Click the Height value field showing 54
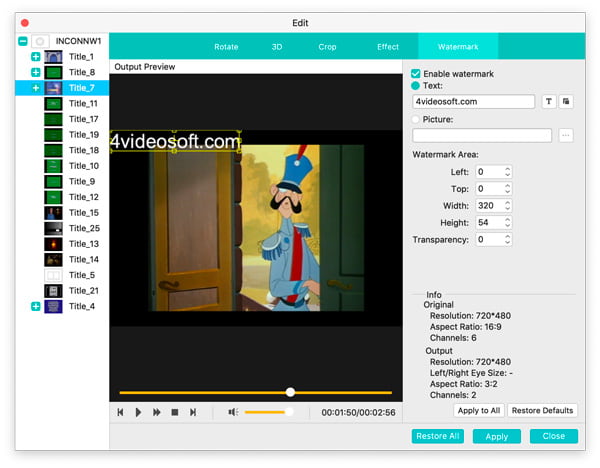The height and width of the screenshot is (468, 600). pyautogui.click(x=489, y=223)
